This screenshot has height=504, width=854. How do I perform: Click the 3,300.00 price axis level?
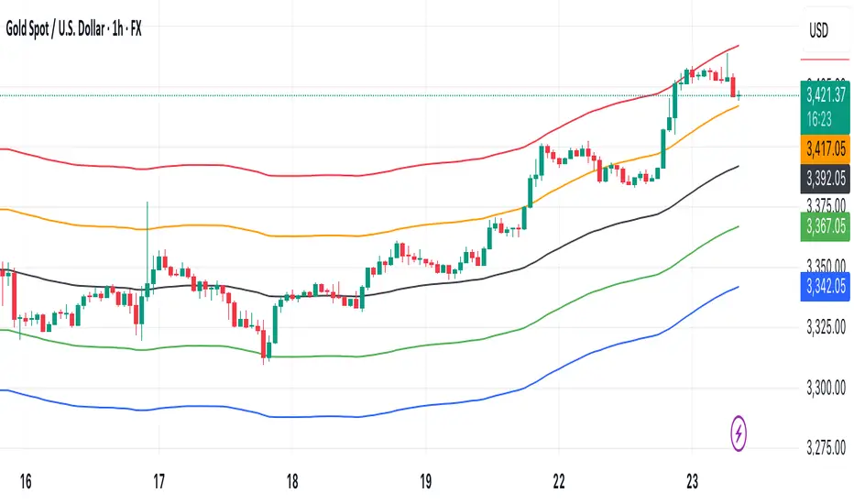(x=826, y=388)
